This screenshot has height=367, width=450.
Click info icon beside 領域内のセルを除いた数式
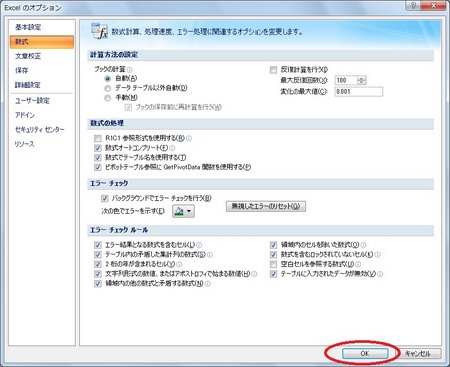(x=364, y=245)
